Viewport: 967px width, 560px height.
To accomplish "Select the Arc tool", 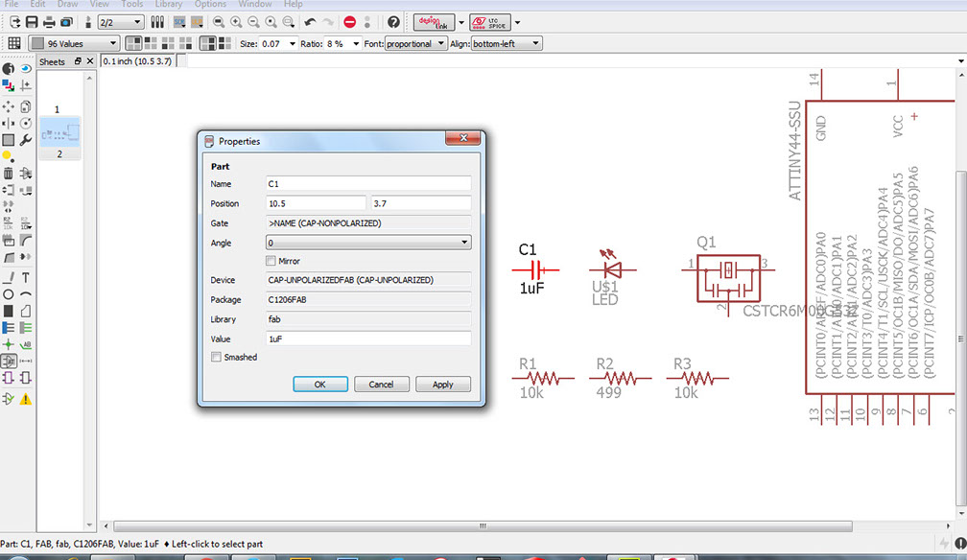I will pos(25,294).
